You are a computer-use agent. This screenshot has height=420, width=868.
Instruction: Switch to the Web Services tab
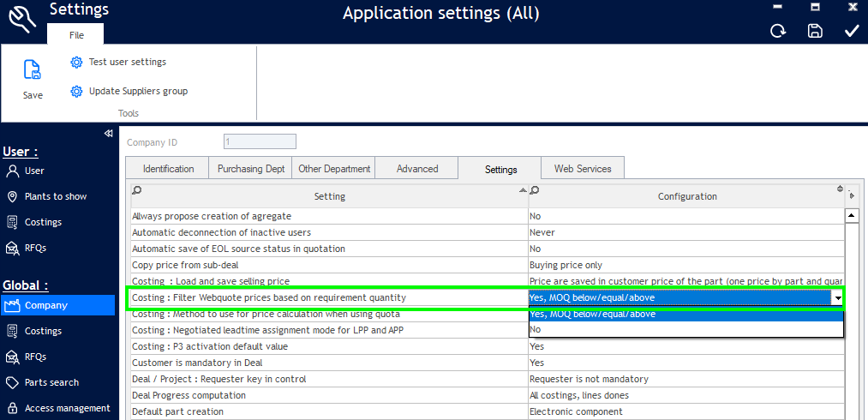coord(583,169)
